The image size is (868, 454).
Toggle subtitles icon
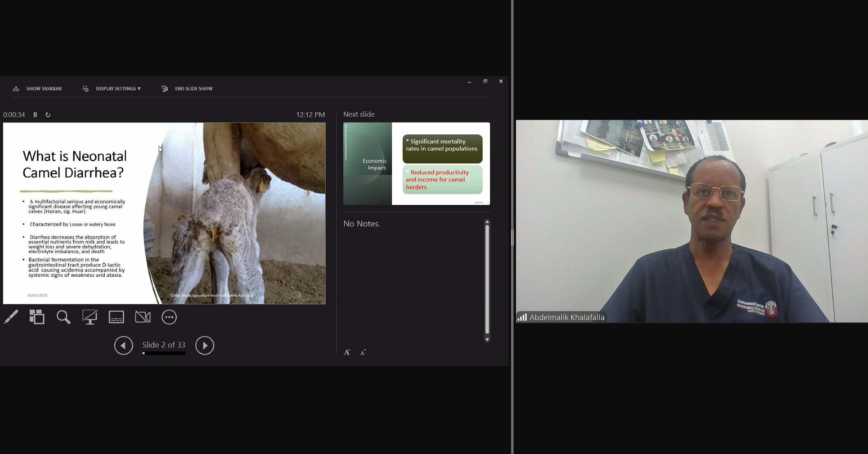(116, 317)
